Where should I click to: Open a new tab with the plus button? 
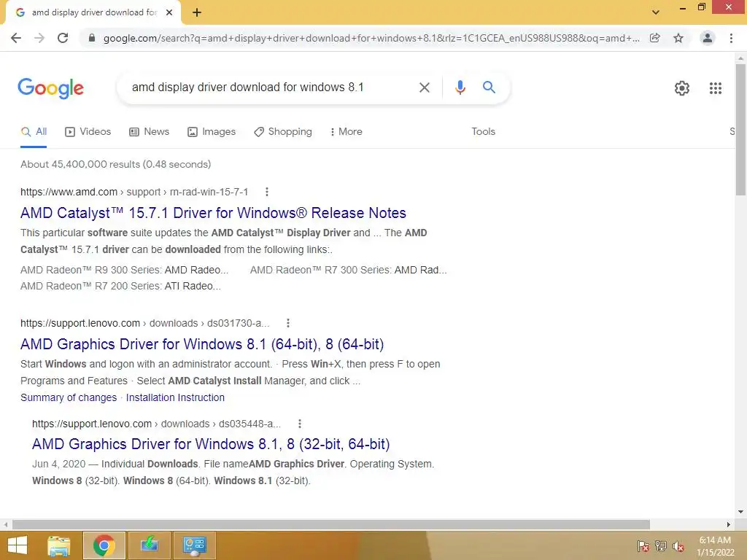(197, 12)
